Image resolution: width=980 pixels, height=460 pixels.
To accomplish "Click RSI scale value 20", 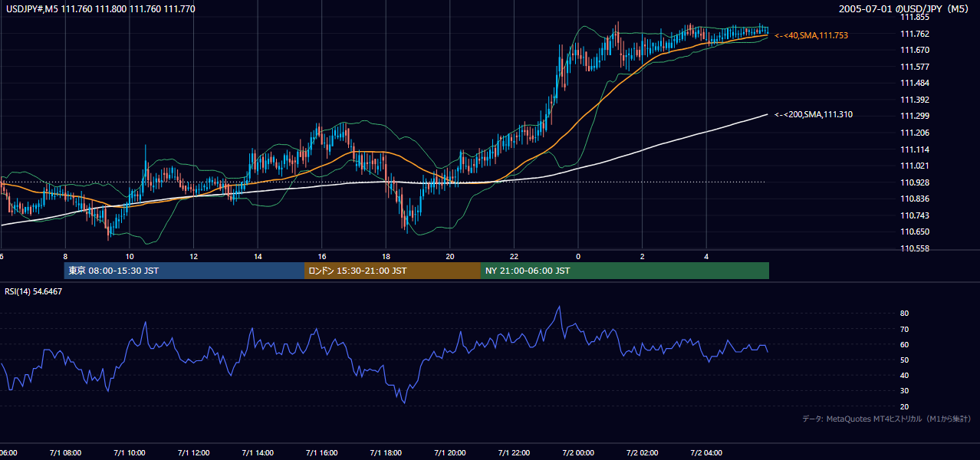I will pyautogui.click(x=905, y=406).
